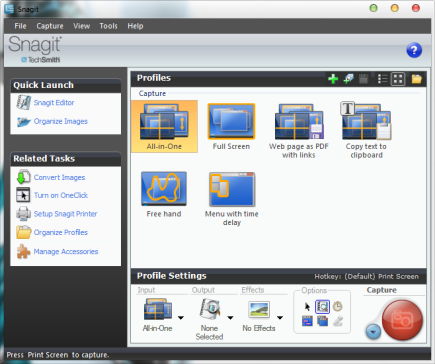Toggle timer setup clock option
Viewport: 435px width, 364px height.
tap(338, 306)
